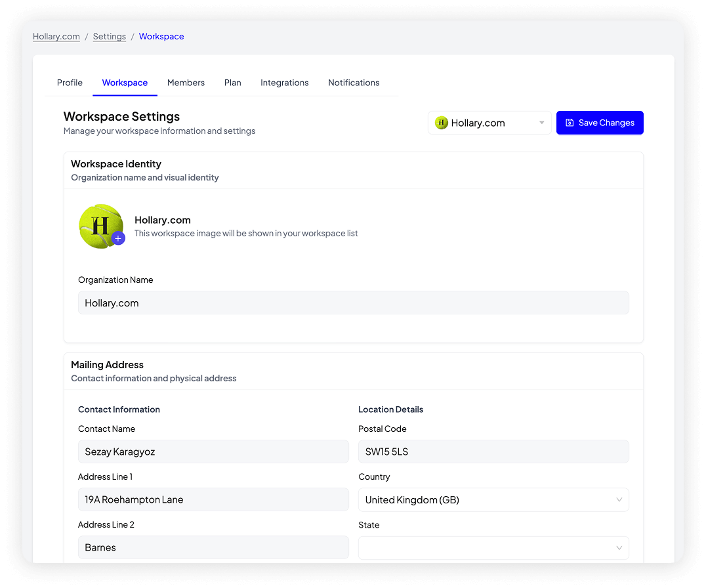
Task: Click the small Hollary logo in workspace selector
Action: click(x=442, y=123)
